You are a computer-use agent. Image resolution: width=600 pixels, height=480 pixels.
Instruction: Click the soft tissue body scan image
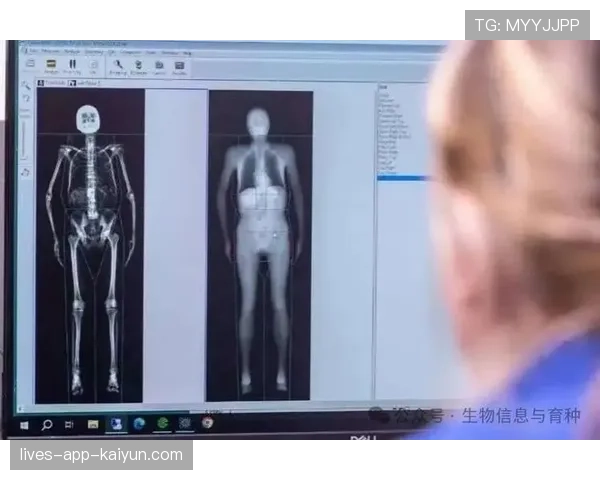(x=260, y=246)
